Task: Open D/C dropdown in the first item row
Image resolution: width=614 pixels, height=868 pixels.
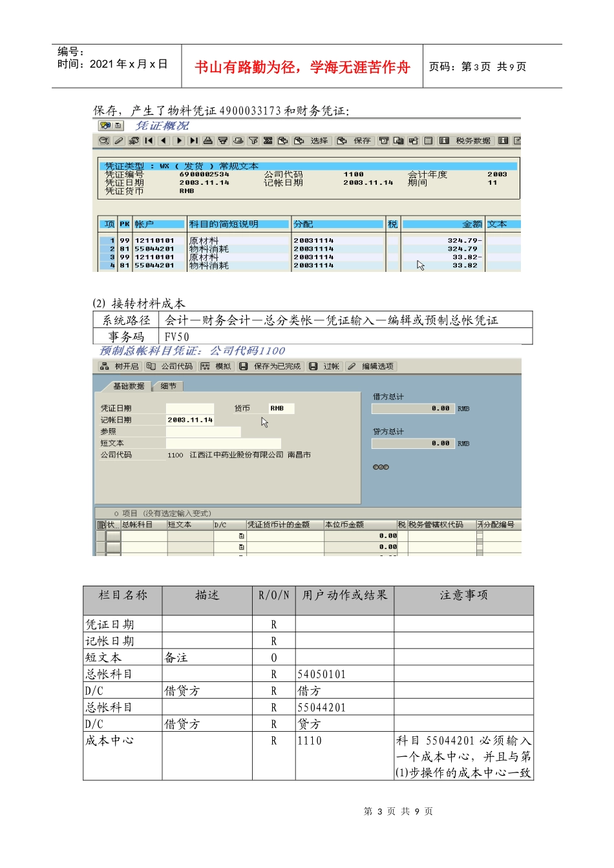Action: coord(242,536)
